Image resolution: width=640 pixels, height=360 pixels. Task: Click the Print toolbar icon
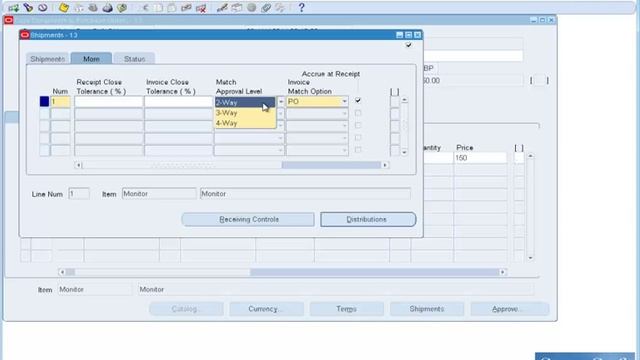click(x=107, y=8)
